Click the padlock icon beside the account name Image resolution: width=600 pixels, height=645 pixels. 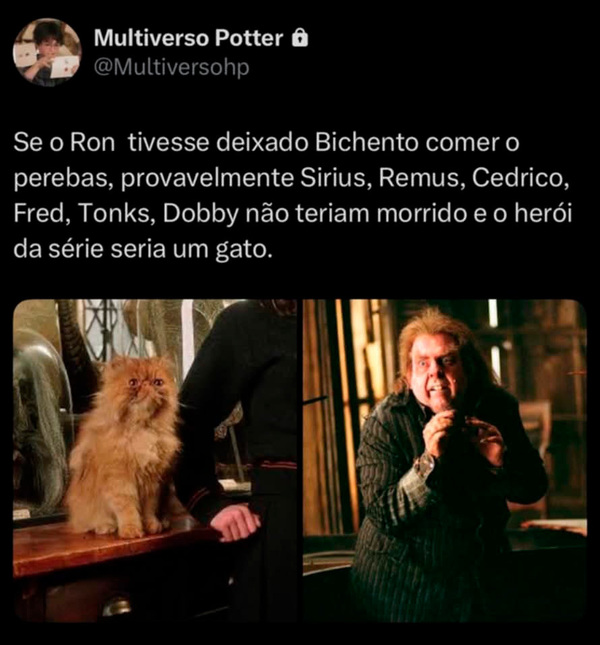pos(300,38)
